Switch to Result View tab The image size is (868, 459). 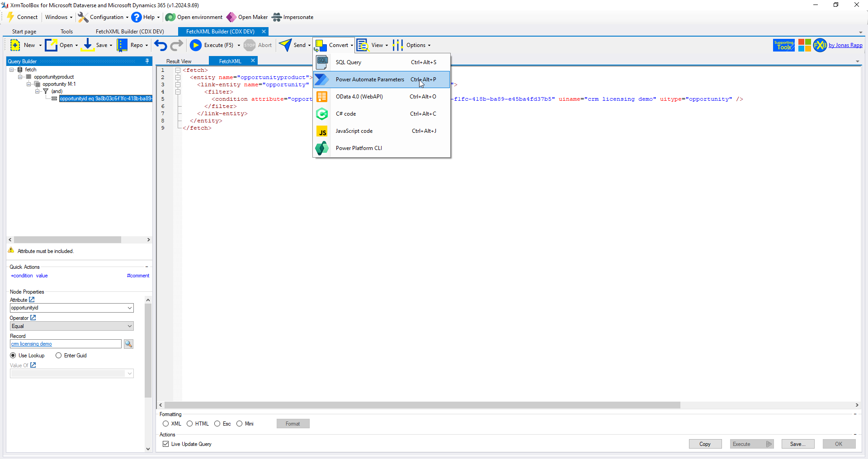[x=179, y=61]
